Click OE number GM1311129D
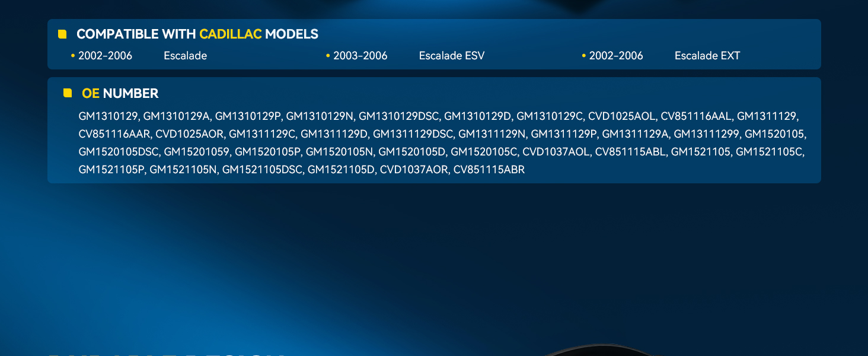Viewport: 868px width, 356px height. [333, 134]
